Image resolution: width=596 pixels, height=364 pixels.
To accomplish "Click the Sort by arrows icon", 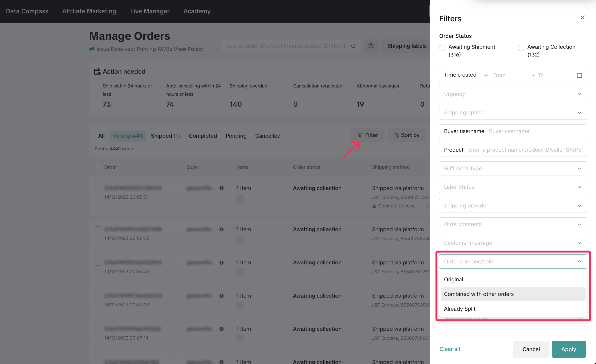I will (x=397, y=135).
